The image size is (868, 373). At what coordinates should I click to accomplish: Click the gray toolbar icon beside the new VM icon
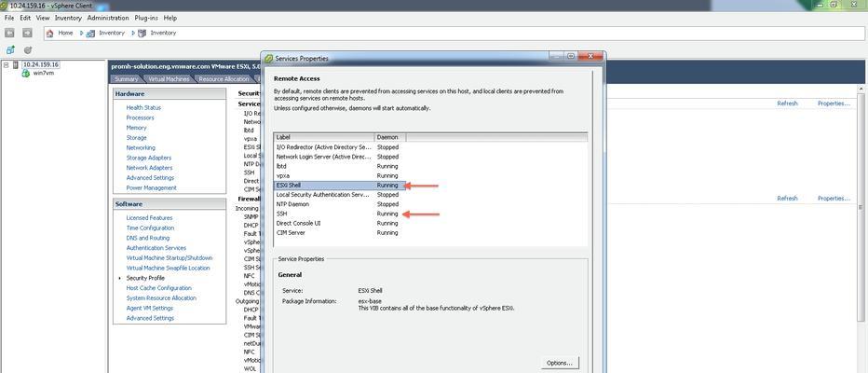click(x=28, y=49)
